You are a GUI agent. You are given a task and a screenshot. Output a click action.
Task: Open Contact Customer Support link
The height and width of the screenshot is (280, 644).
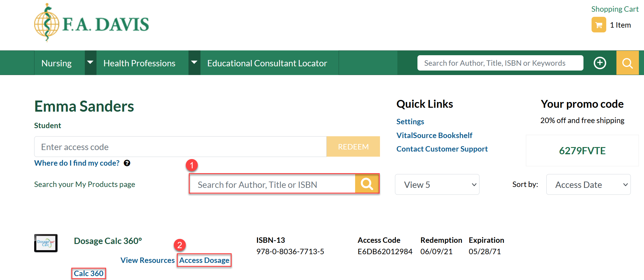coord(442,149)
